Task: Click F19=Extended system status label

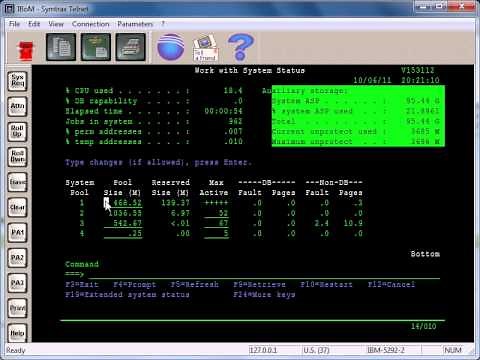Action: point(127,295)
